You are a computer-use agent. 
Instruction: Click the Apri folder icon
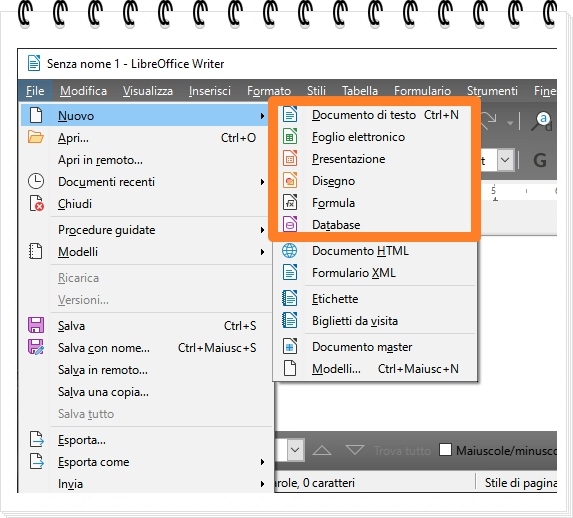click(36, 137)
